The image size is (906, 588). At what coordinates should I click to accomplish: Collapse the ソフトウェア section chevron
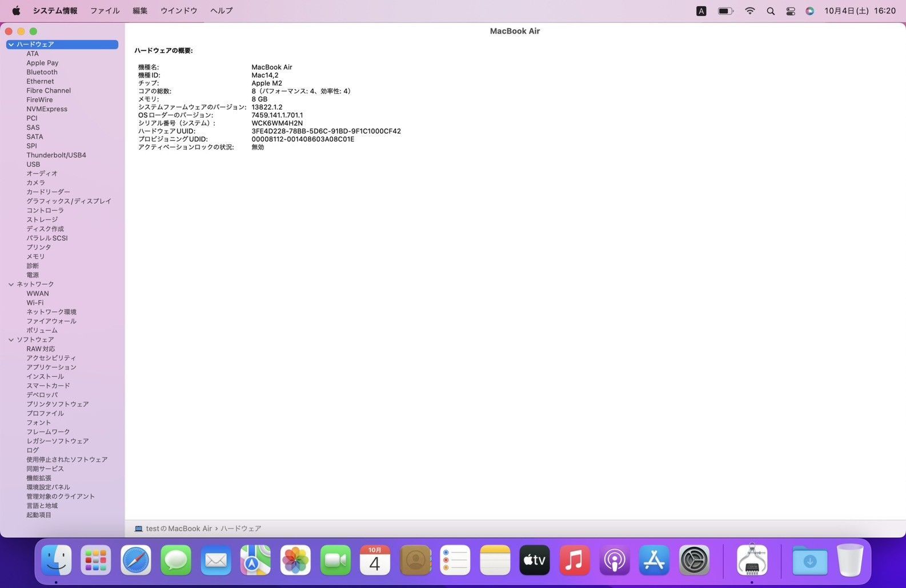11,340
